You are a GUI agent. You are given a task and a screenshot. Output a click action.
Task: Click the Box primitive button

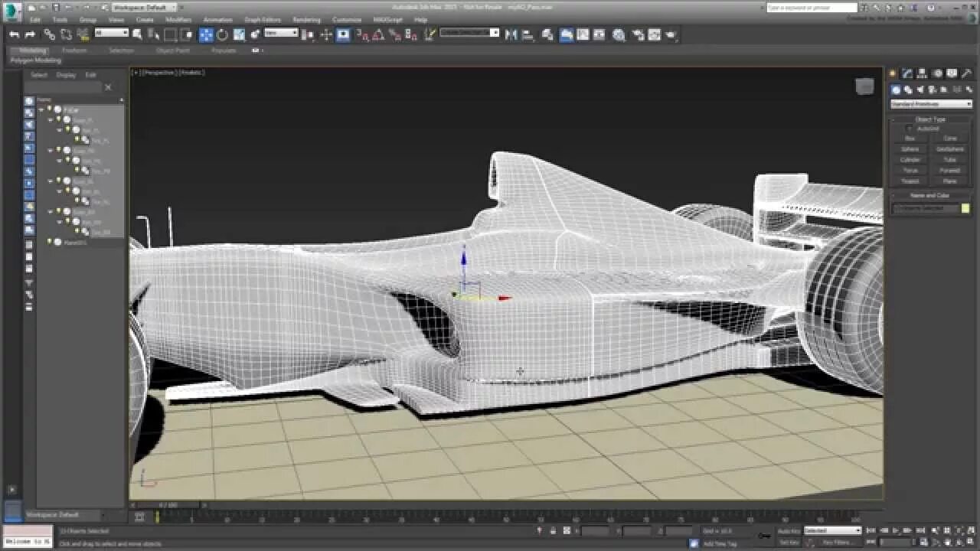(x=910, y=139)
